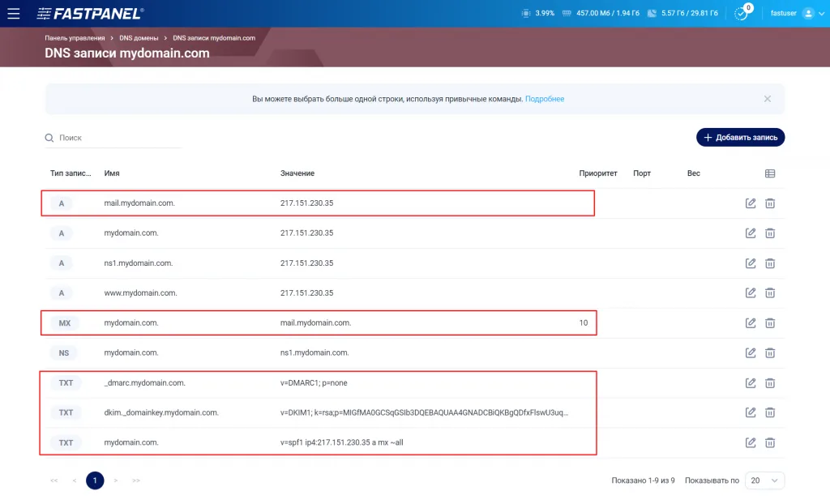The width and height of the screenshot is (830, 504).
Task: Click the CPU usage 3.99% indicator
Action: 538,13
